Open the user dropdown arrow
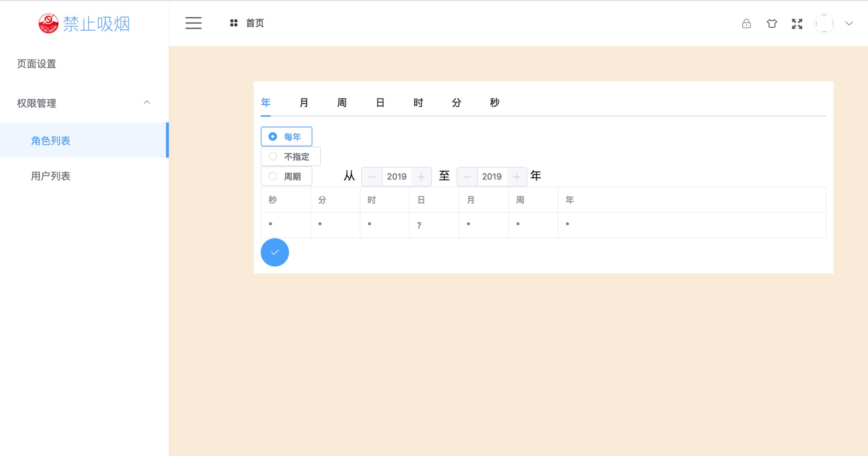 tap(849, 24)
